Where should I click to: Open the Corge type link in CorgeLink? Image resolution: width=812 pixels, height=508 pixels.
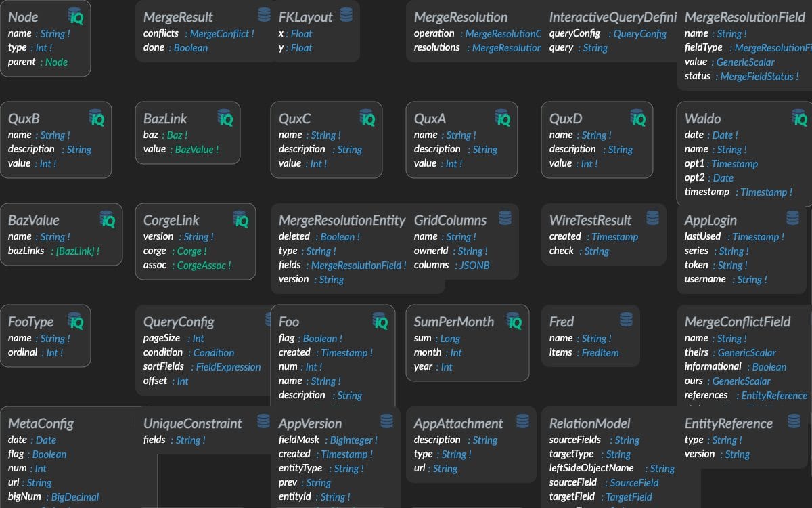pyautogui.click(x=192, y=251)
